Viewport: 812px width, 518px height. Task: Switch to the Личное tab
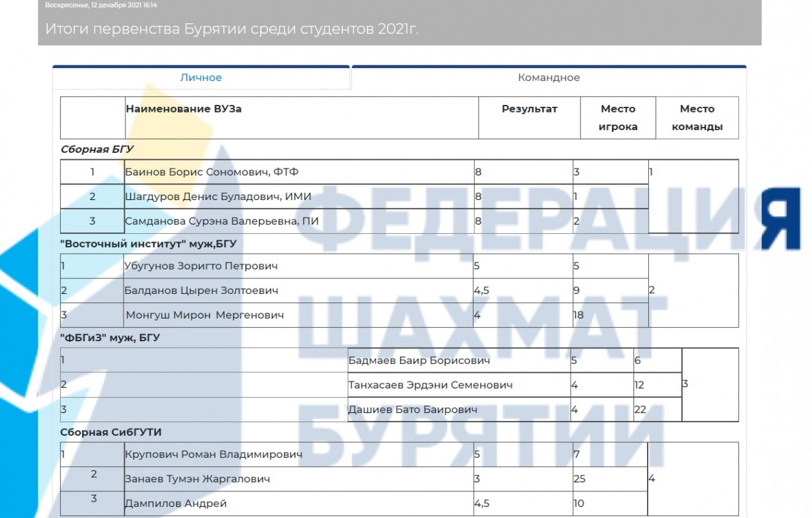[x=201, y=78]
